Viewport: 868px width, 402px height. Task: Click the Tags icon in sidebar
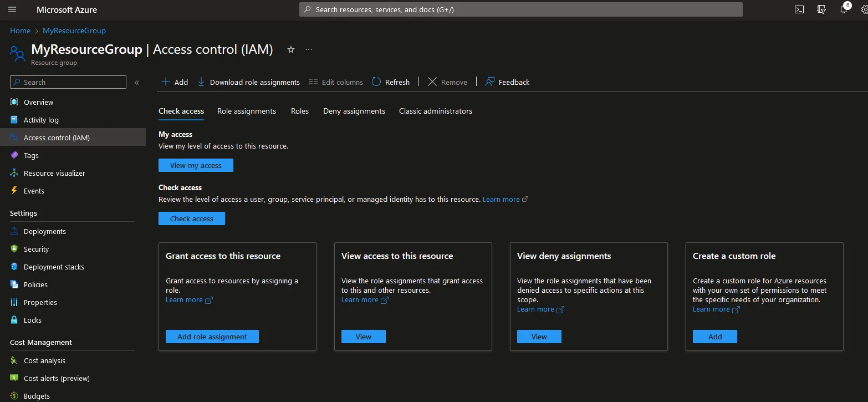pyautogui.click(x=14, y=155)
